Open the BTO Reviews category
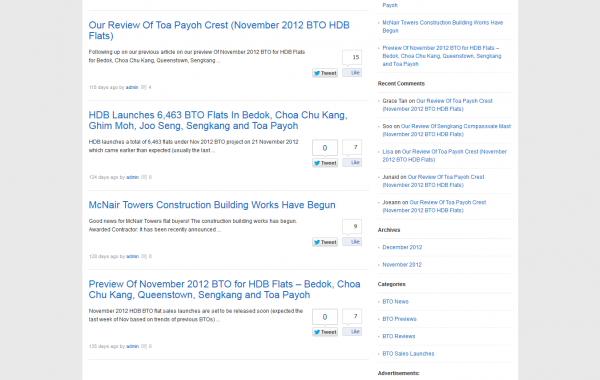The image size is (600, 380). point(399,336)
